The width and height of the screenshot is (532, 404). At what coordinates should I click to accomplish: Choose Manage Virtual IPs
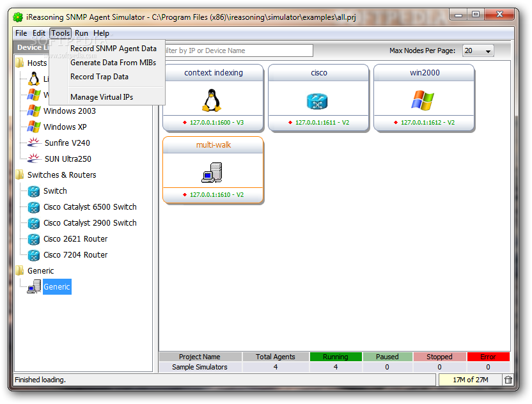pyautogui.click(x=102, y=97)
